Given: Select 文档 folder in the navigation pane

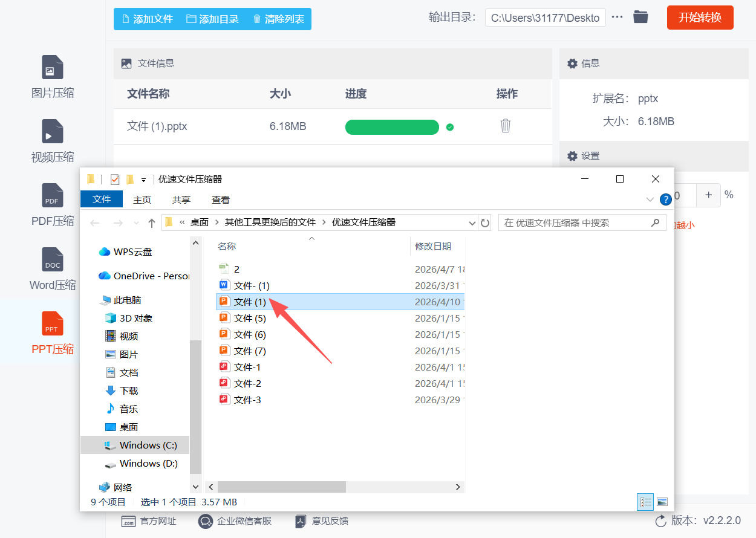Looking at the screenshot, I should (x=122, y=372).
